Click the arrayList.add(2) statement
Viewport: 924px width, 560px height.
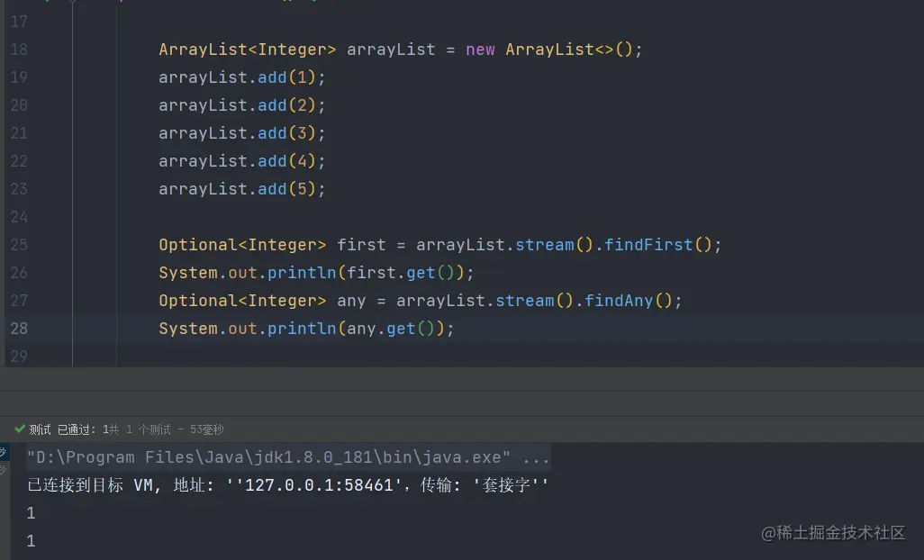(x=241, y=105)
